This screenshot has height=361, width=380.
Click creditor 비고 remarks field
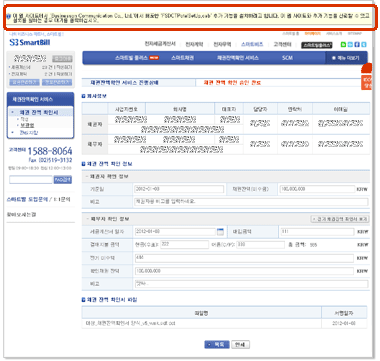coord(251,202)
